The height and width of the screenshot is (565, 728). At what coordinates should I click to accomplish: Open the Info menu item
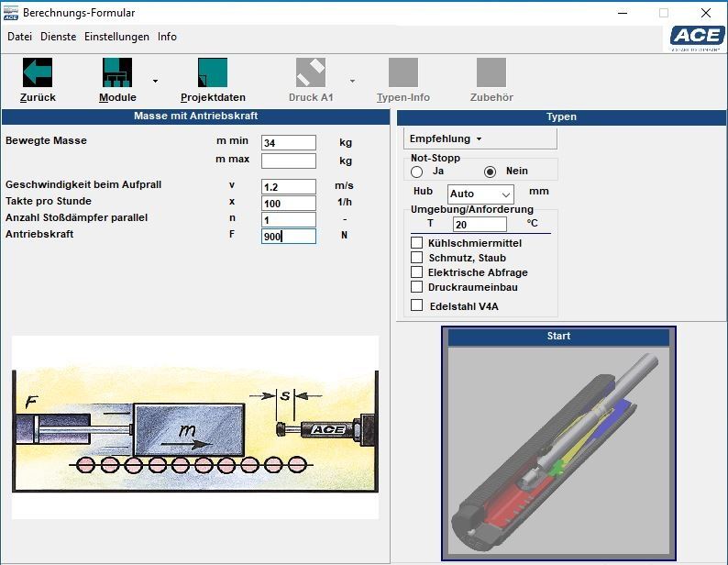pyautogui.click(x=167, y=37)
